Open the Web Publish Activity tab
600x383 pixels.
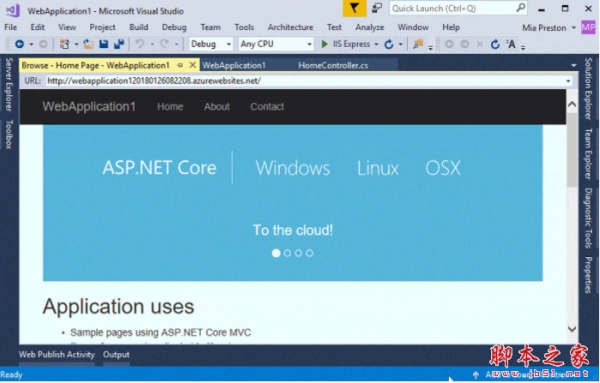pos(57,354)
